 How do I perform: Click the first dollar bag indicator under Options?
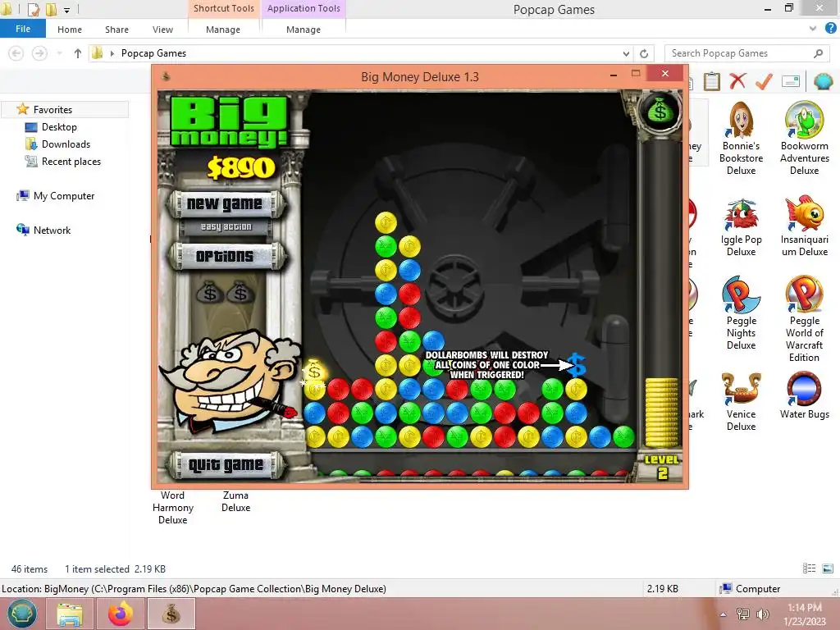(x=209, y=293)
